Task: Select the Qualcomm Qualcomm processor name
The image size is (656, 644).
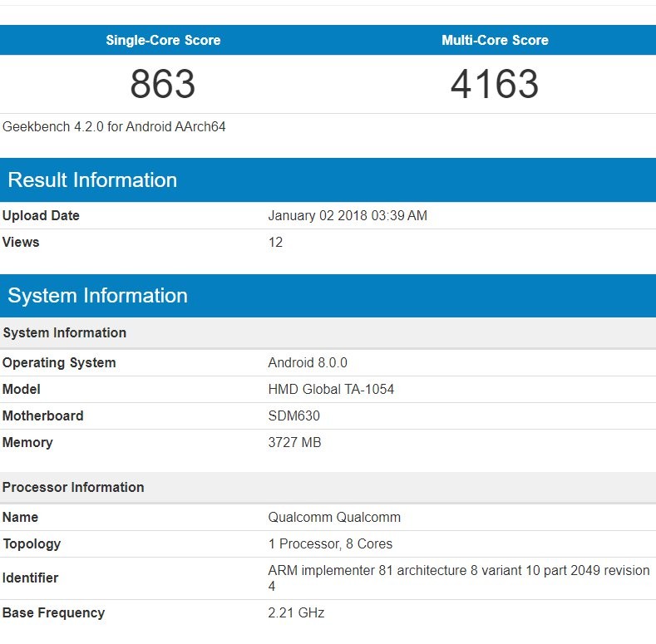Action: pos(335,518)
